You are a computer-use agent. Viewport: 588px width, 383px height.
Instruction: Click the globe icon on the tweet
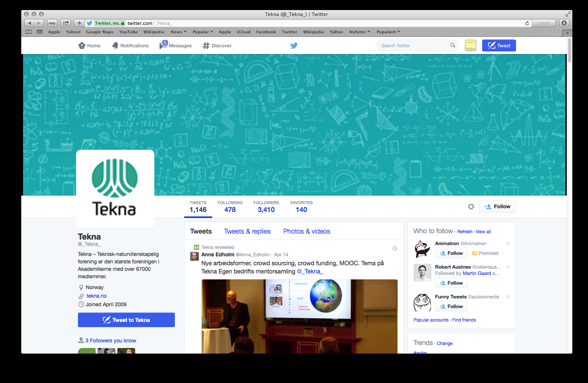pyautogui.click(x=395, y=248)
